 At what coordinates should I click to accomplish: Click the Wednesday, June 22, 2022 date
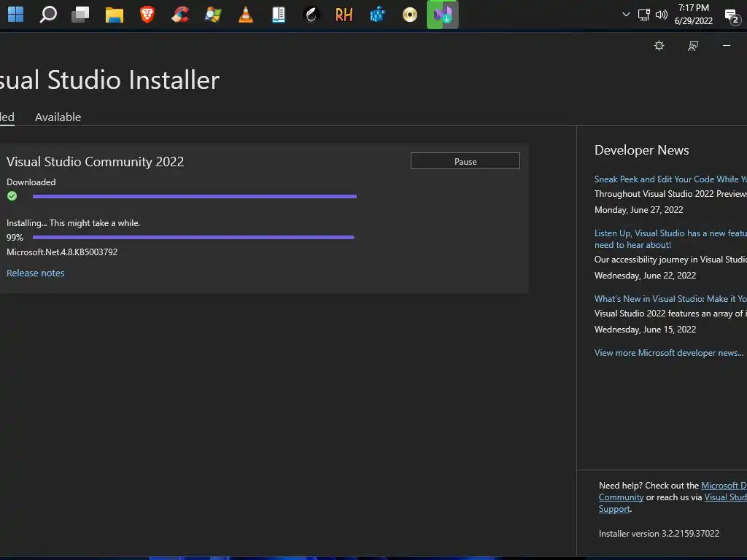(x=645, y=275)
